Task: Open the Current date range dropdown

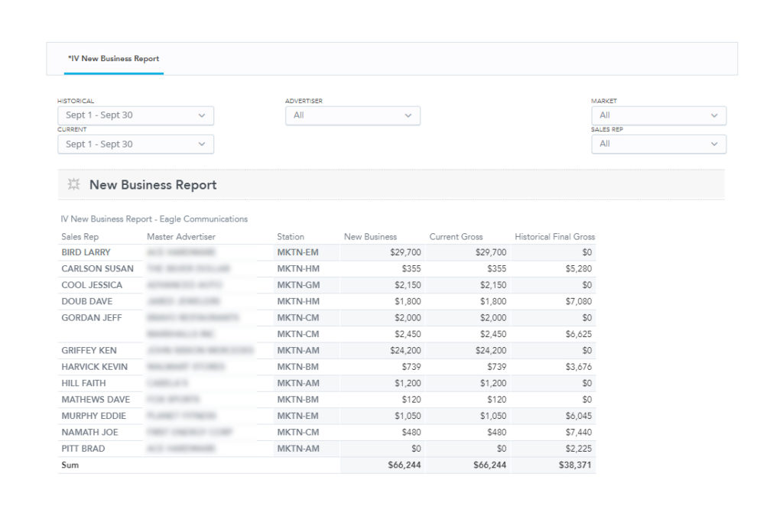Action: pos(136,144)
